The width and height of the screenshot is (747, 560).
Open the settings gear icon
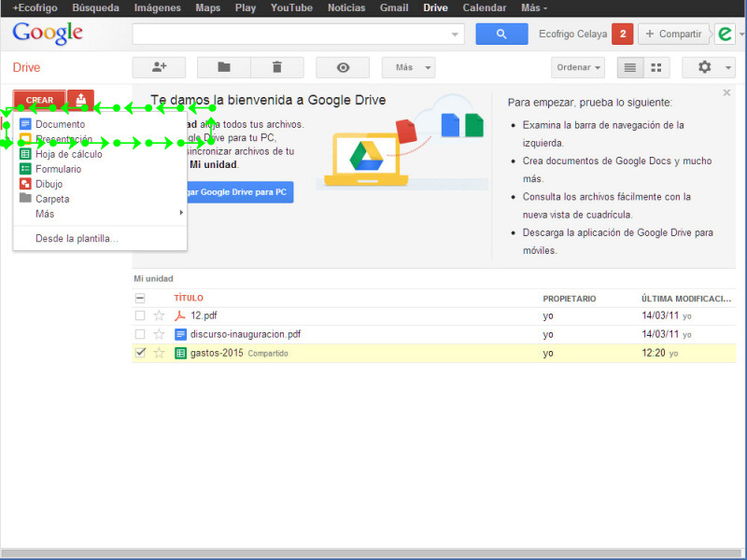click(x=704, y=67)
